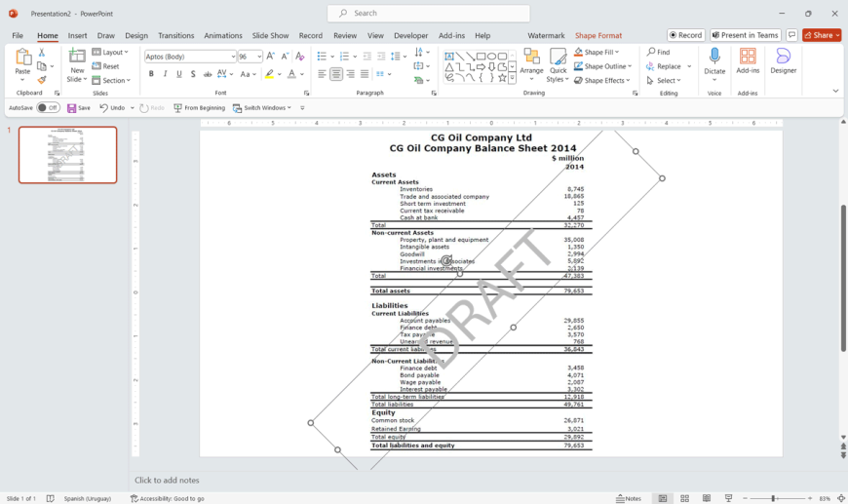Start slideshow From Beginning
Viewport: 848px width, 504px height.
click(x=199, y=107)
